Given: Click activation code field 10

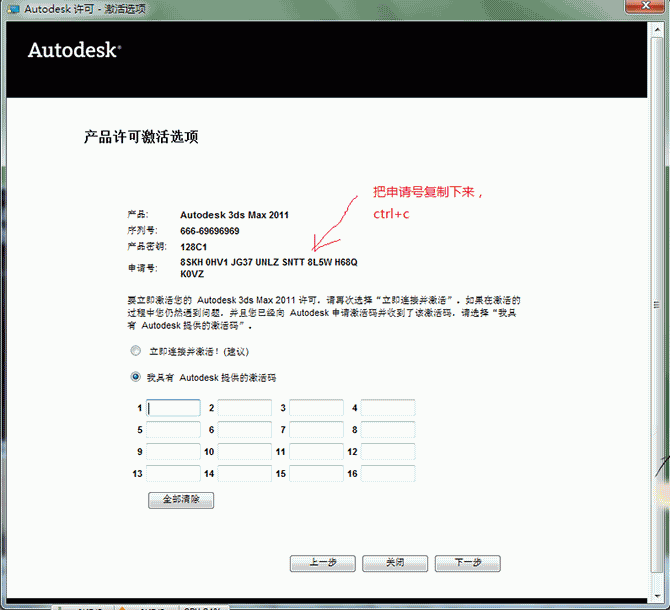Looking at the screenshot, I should coord(244,452).
